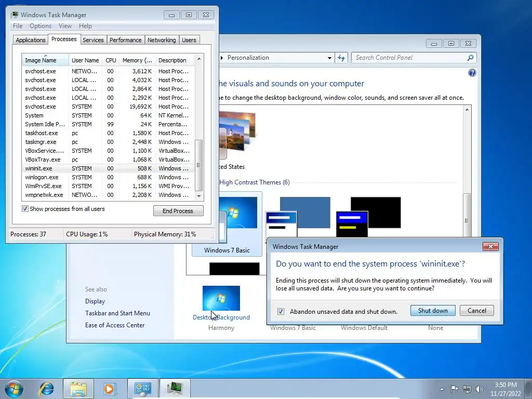Open Taskbar and Start Menu link
The image size is (532, 399).
tap(117, 313)
